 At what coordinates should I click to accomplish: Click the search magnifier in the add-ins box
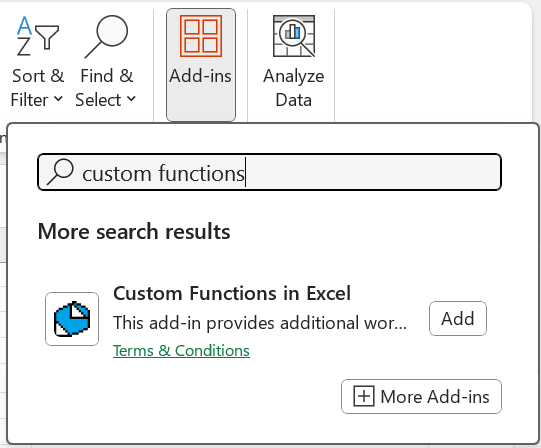[60, 172]
